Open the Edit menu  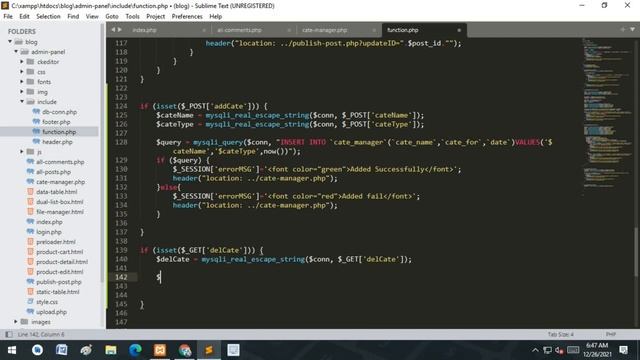point(24,16)
